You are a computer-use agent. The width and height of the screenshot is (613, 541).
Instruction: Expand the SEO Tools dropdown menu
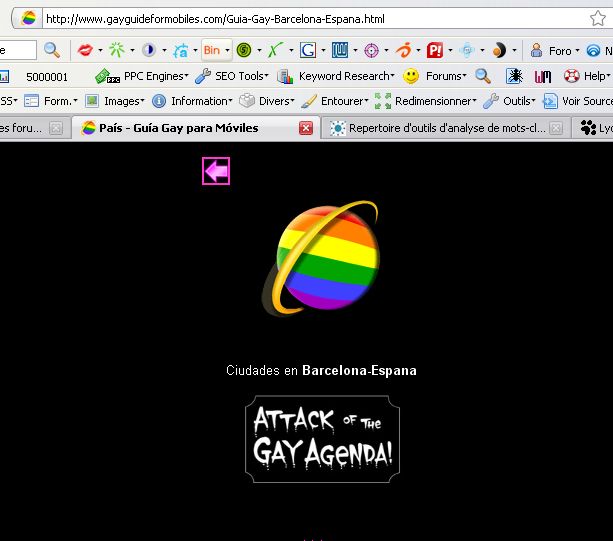(x=232, y=76)
